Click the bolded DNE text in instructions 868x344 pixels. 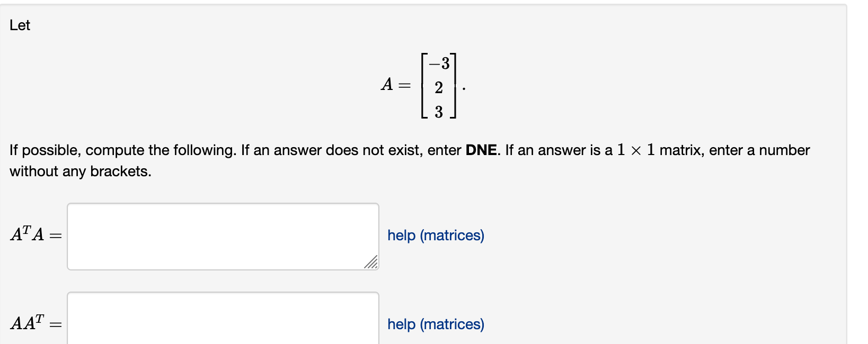[480, 150]
